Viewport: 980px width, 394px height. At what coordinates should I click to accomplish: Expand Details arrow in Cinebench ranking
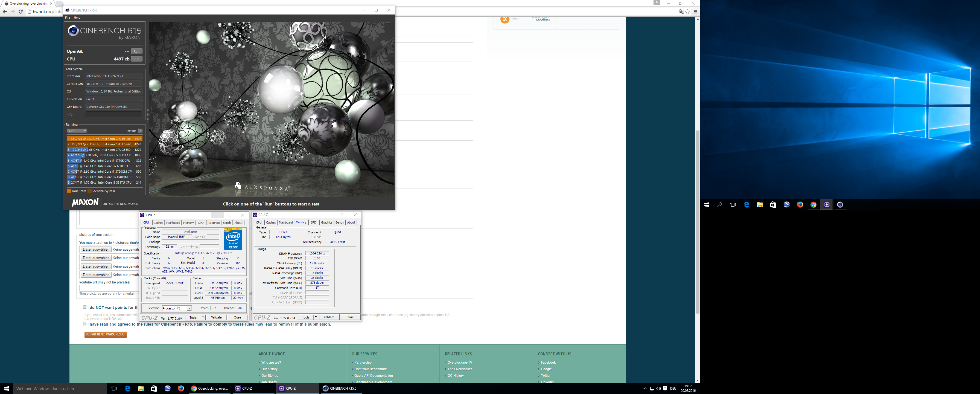[x=140, y=131]
